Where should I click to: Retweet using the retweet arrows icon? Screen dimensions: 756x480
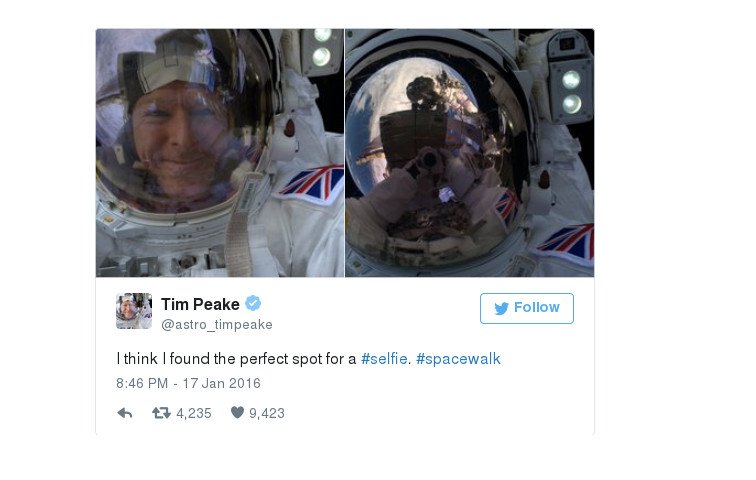pyautogui.click(x=160, y=413)
